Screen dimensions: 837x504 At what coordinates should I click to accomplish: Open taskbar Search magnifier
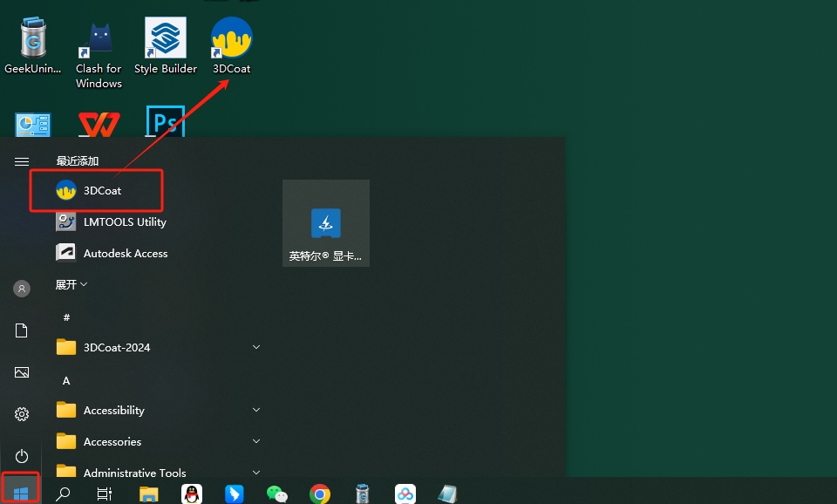(x=63, y=494)
